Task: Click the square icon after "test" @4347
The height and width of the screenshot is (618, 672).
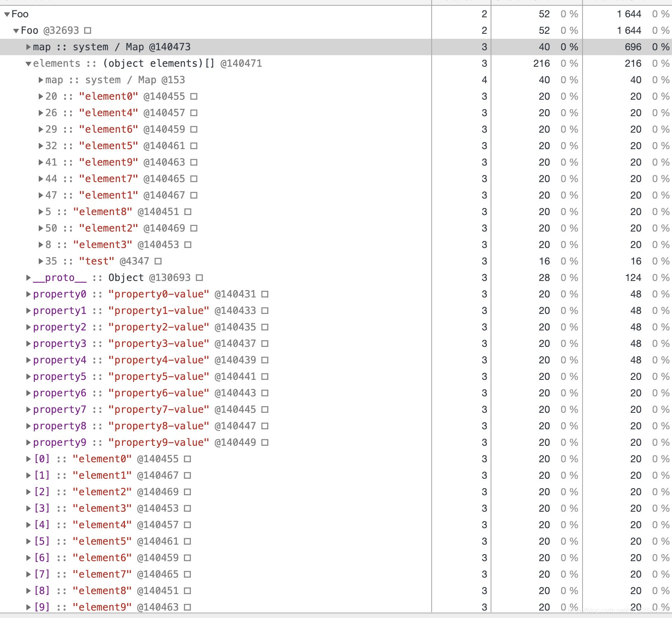Action: click(x=158, y=261)
